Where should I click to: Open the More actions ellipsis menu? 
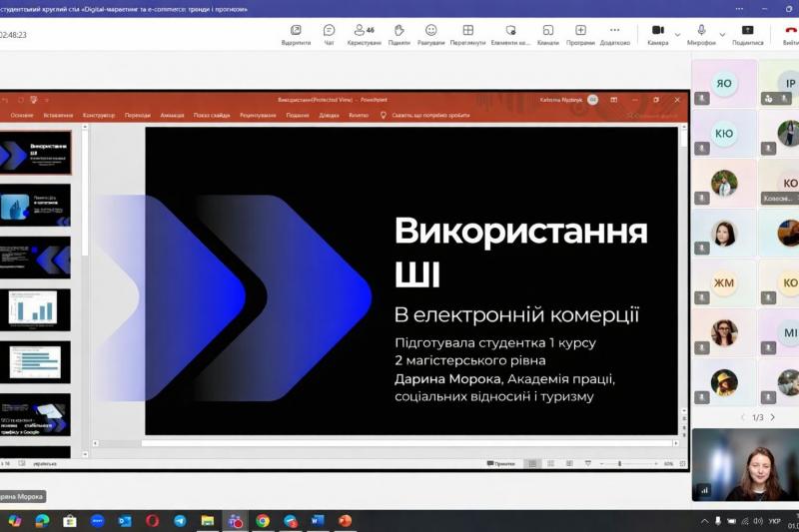614,34
